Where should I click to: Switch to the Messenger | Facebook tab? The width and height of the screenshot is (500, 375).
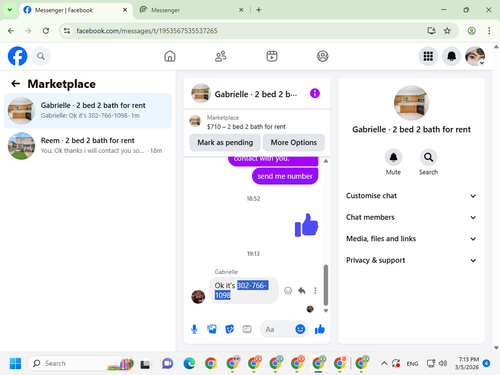75,10
